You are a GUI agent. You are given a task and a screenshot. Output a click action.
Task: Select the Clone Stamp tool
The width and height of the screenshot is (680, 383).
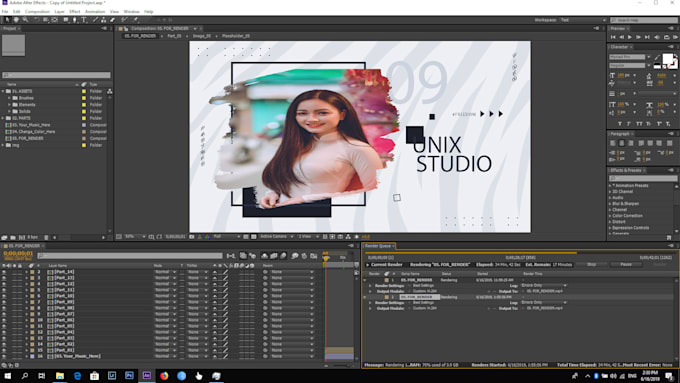104,20
